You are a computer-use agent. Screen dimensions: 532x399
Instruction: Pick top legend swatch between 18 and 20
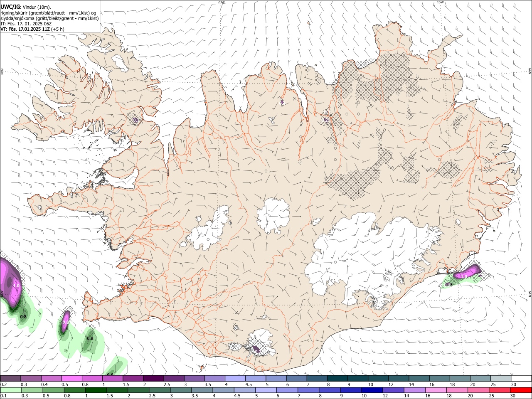460,378
